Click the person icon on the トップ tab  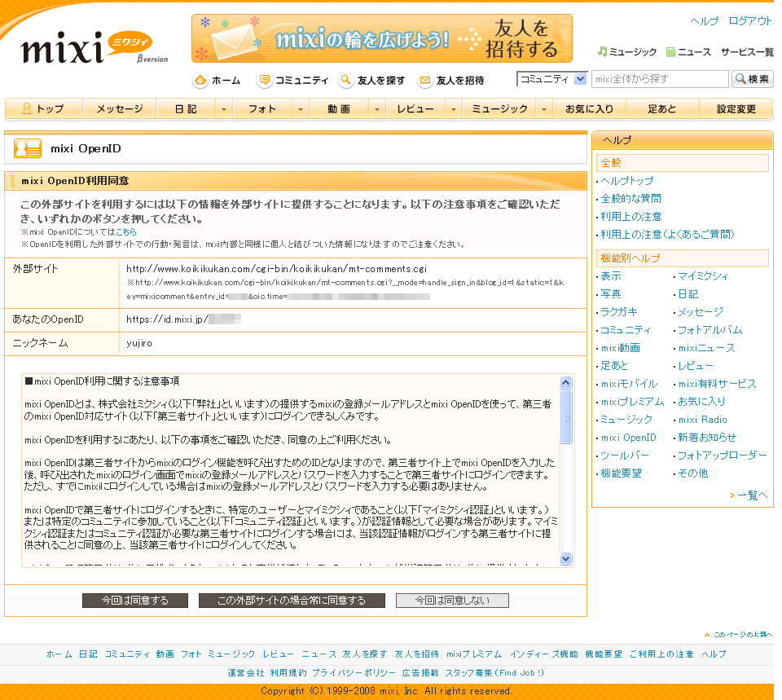pyautogui.click(x=27, y=108)
